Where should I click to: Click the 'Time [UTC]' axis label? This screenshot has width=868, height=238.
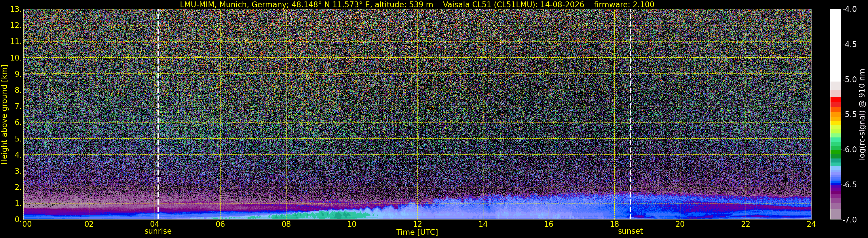pos(417,232)
